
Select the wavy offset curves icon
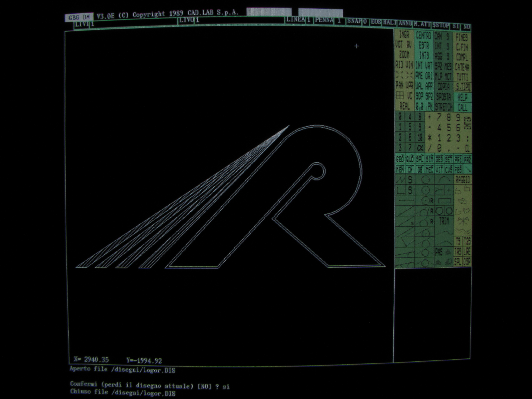[x=463, y=231]
